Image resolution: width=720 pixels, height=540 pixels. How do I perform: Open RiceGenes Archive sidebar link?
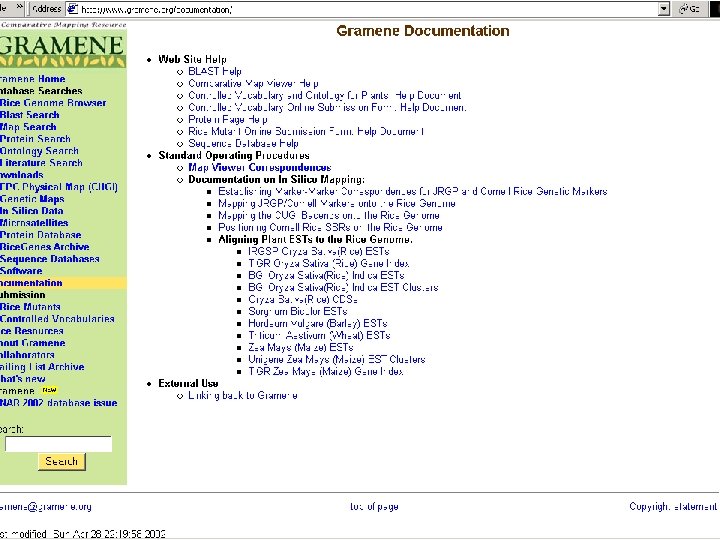coord(45,247)
